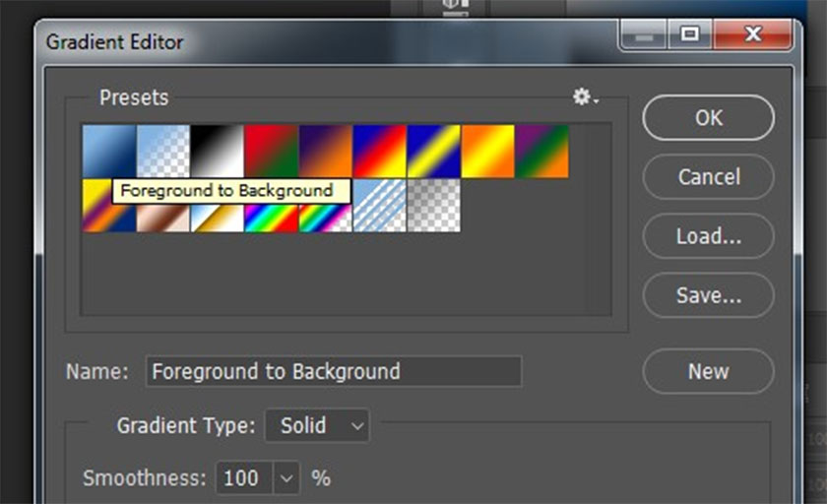Choose the Copper gradient preset

(x=163, y=219)
